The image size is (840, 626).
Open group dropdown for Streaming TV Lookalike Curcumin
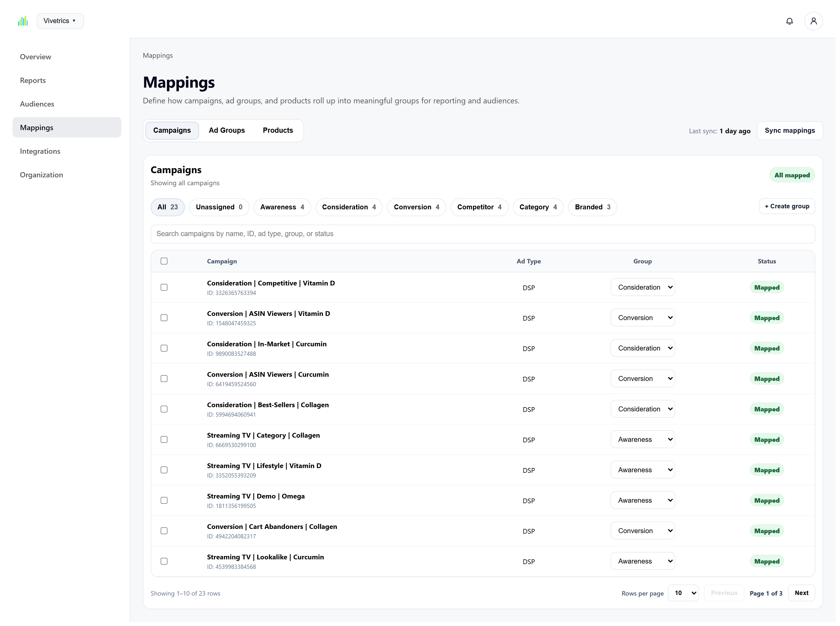643,561
